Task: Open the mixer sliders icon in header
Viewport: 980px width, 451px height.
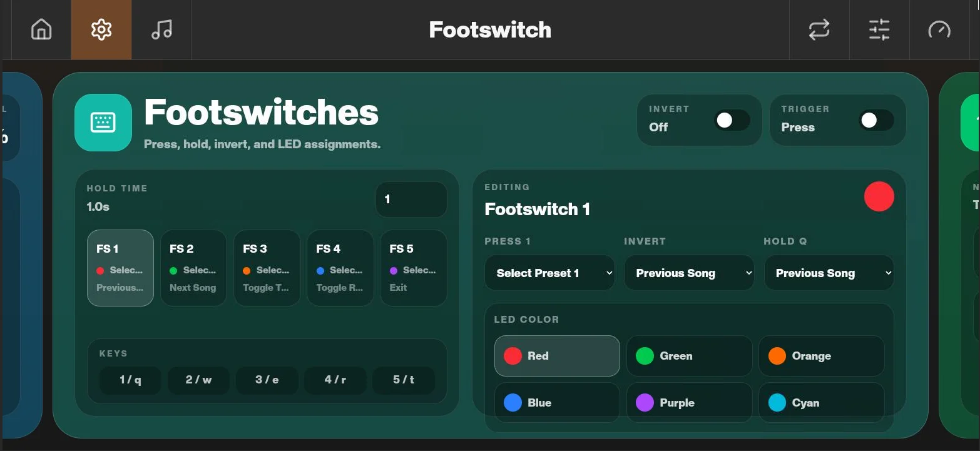Action: coord(879,29)
